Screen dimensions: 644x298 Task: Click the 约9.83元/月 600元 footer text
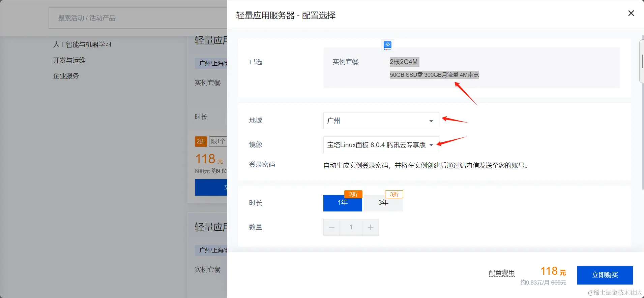coord(543,283)
